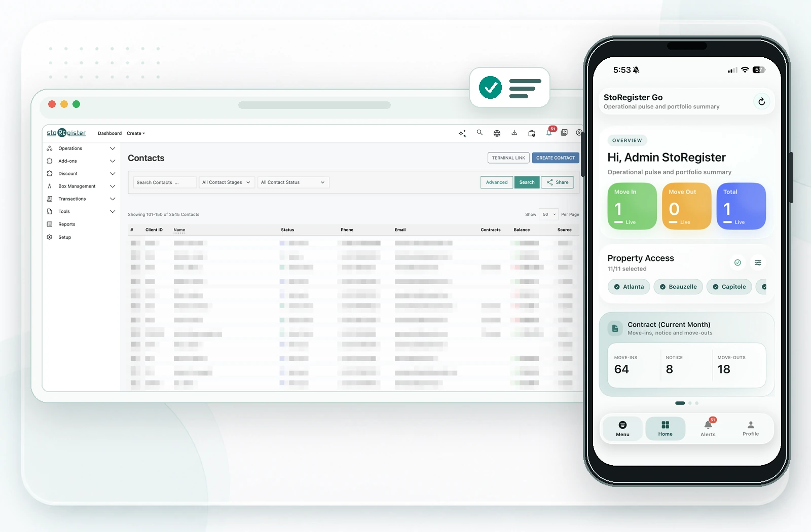Click the Advanced search button
The width and height of the screenshot is (811, 532).
(x=497, y=182)
